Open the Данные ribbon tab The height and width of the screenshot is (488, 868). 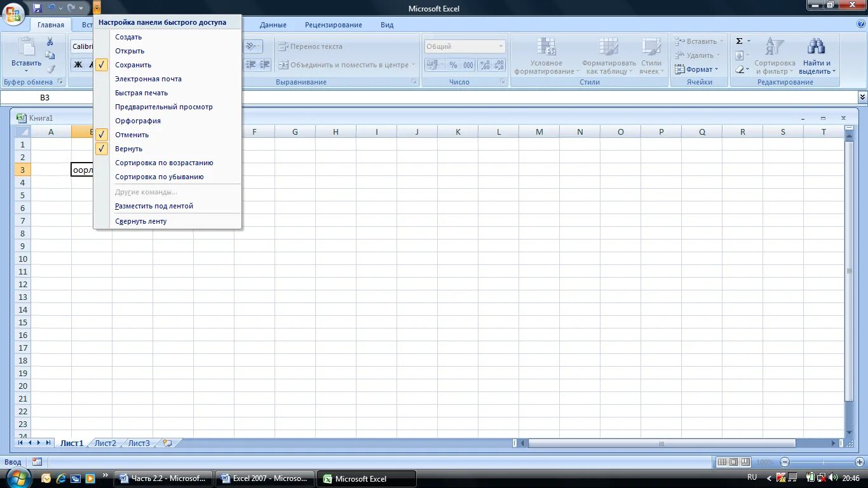pyautogui.click(x=273, y=25)
